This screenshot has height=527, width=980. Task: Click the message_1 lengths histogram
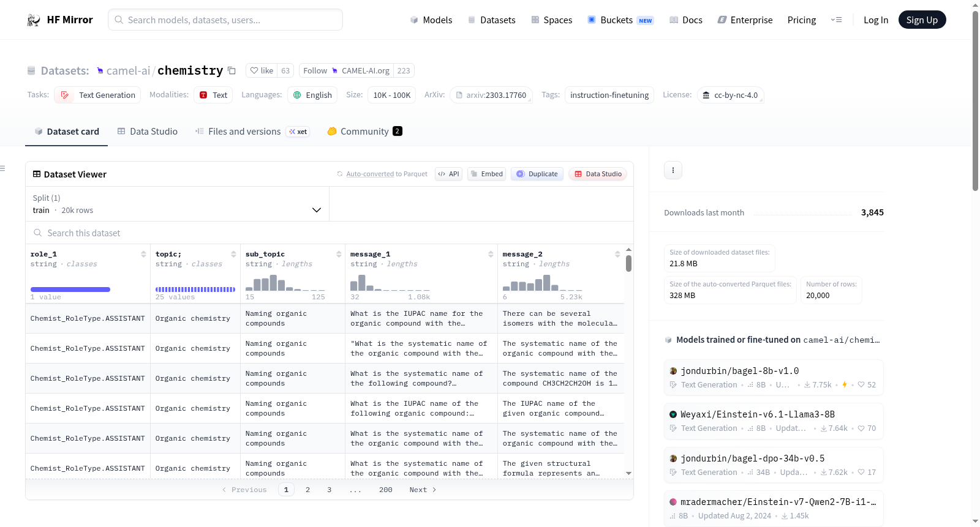tap(390, 283)
